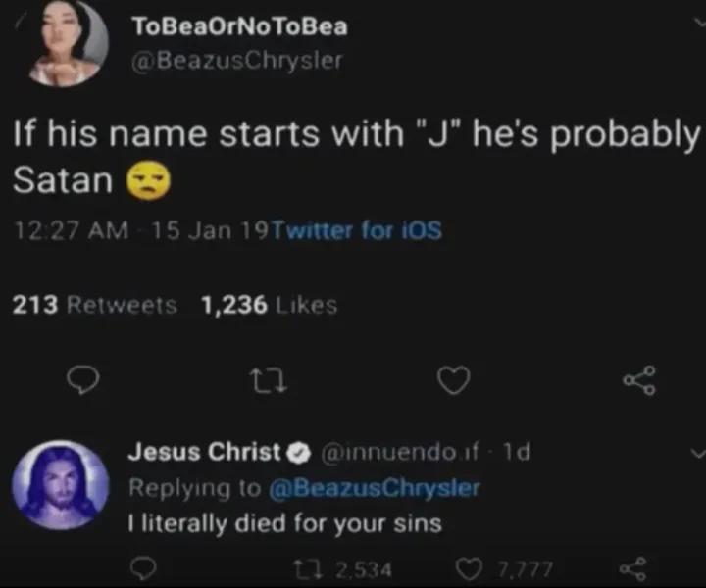
Task: Open the chevron menu on the main tweet
Action: pos(698,22)
